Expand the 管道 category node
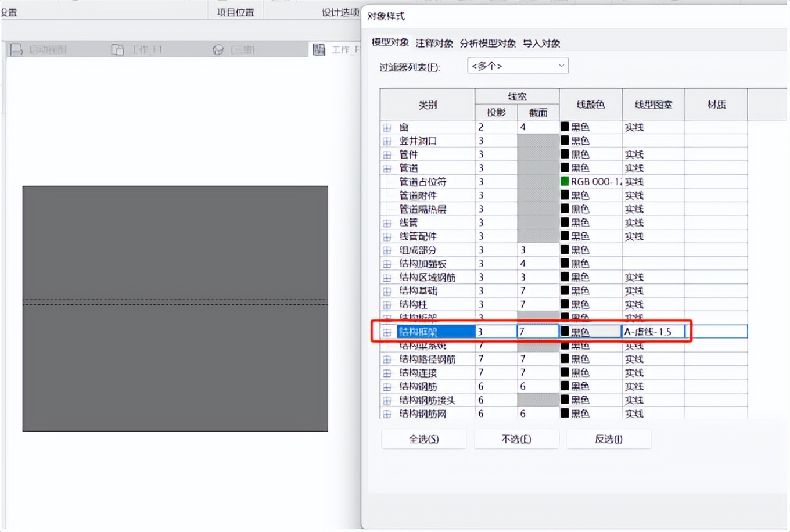Screen dimensions: 790x532 (387, 168)
